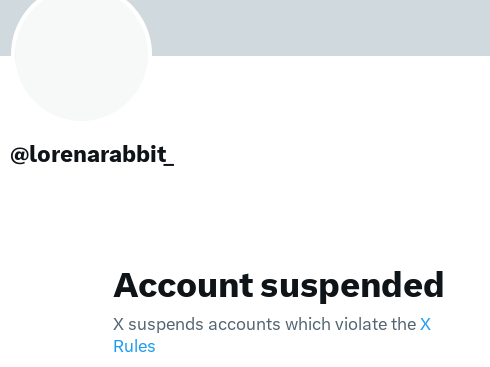Click the blue X after 'violate the'

[425, 324]
